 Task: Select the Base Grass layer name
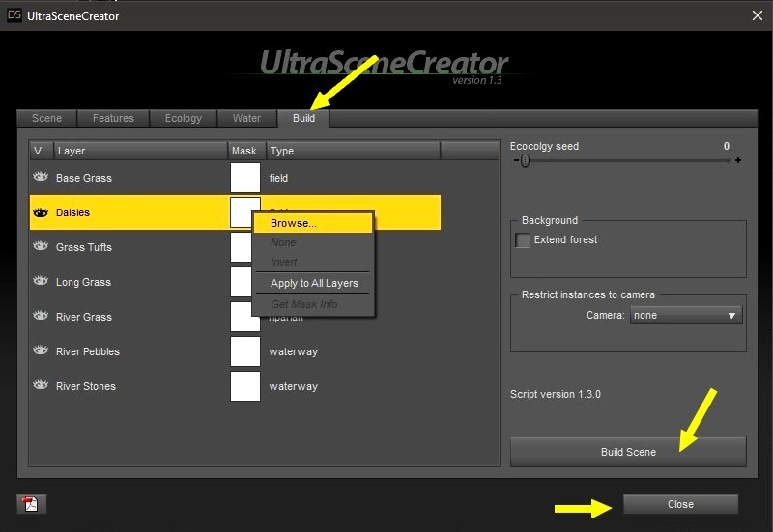pyautogui.click(x=84, y=178)
